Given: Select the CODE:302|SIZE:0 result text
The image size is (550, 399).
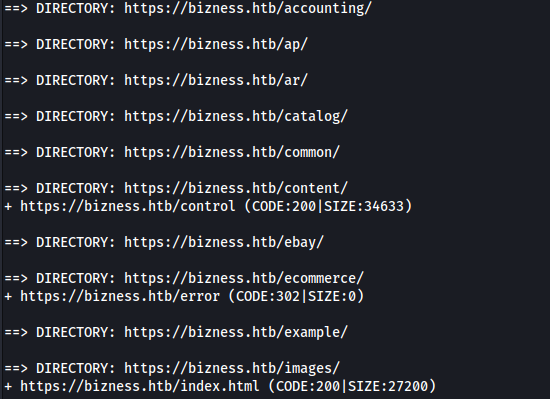Looking at the screenshot, I should click(x=296, y=296).
